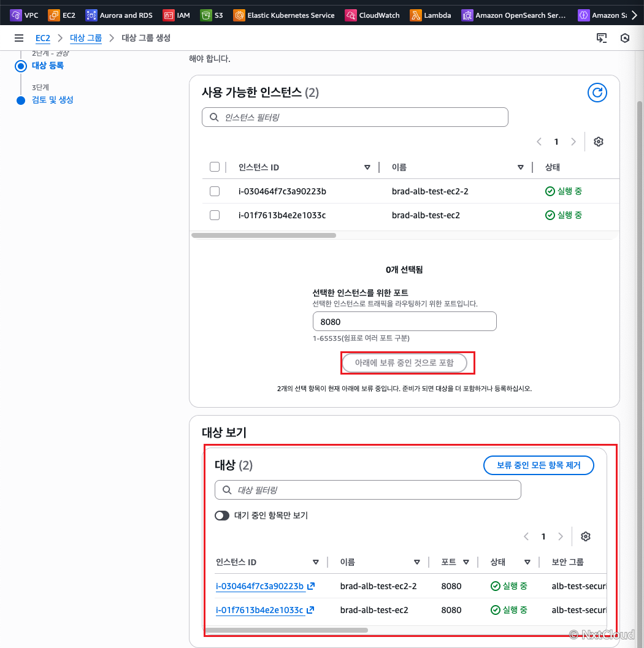Toggle show only pending items switch
This screenshot has height=648, width=644.
point(222,516)
